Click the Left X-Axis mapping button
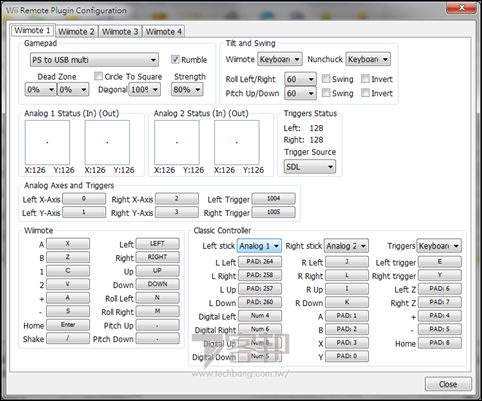 (x=84, y=199)
